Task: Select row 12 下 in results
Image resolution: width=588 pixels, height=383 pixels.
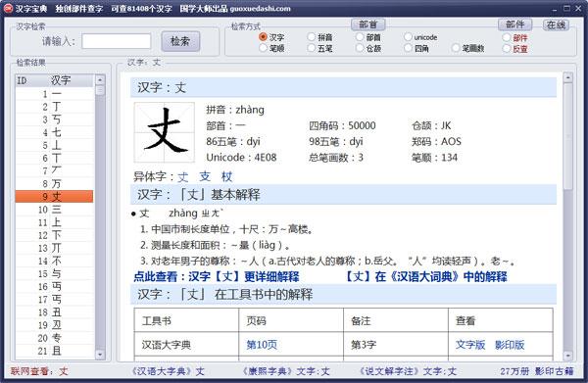Action: point(54,235)
